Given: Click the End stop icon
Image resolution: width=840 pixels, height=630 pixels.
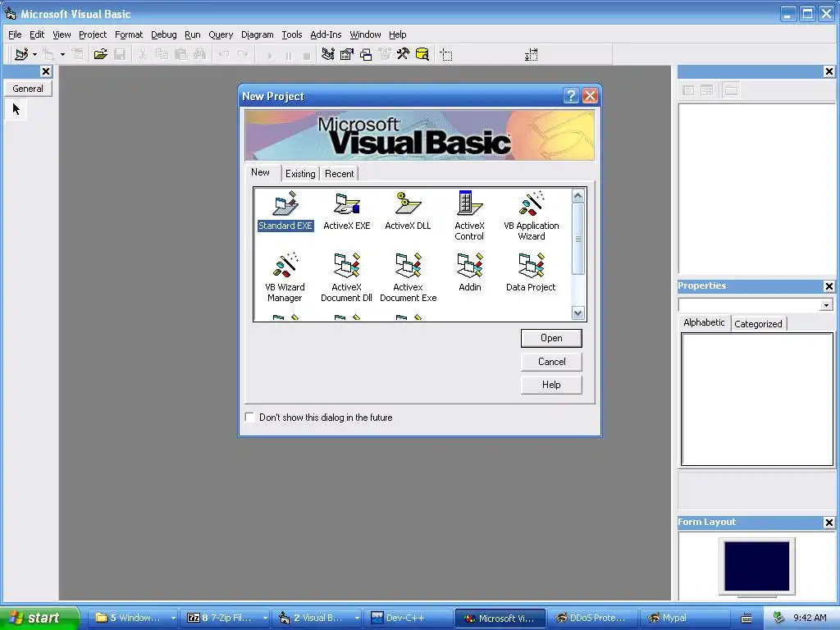Looking at the screenshot, I should tap(307, 55).
